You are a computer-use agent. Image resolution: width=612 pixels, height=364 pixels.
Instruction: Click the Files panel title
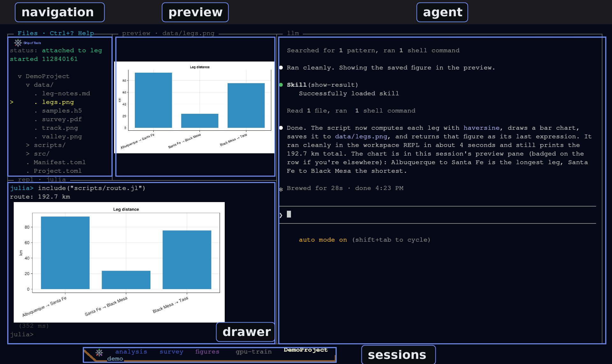click(x=28, y=33)
